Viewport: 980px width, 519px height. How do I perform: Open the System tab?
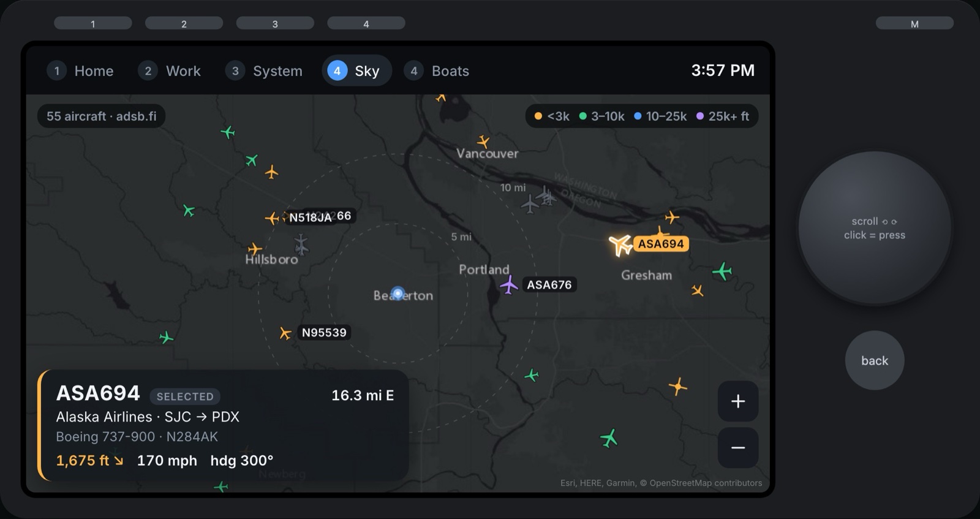265,71
